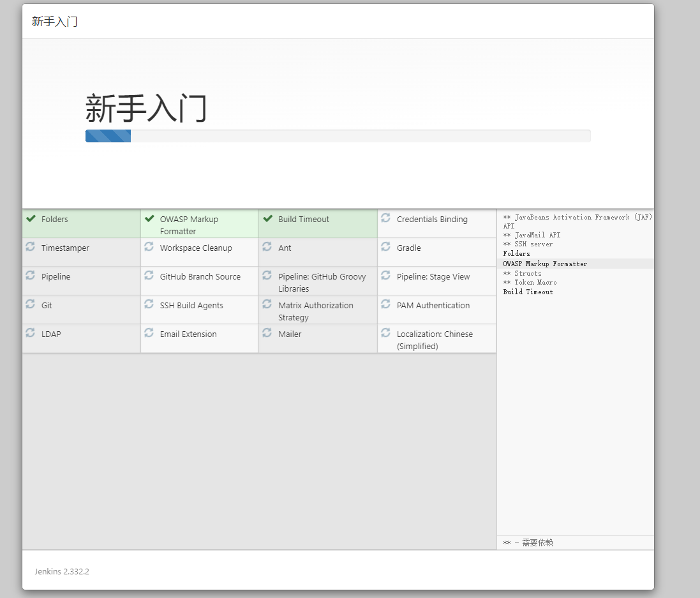Image resolution: width=700 pixels, height=598 pixels.
Task: Click the SSH Build Agents plugin label
Action: pos(191,306)
